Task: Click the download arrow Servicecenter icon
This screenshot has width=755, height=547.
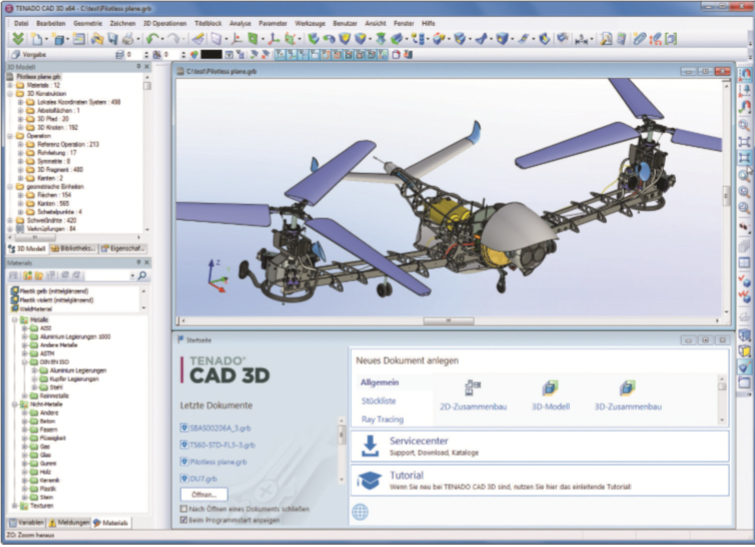Action: tap(370, 446)
